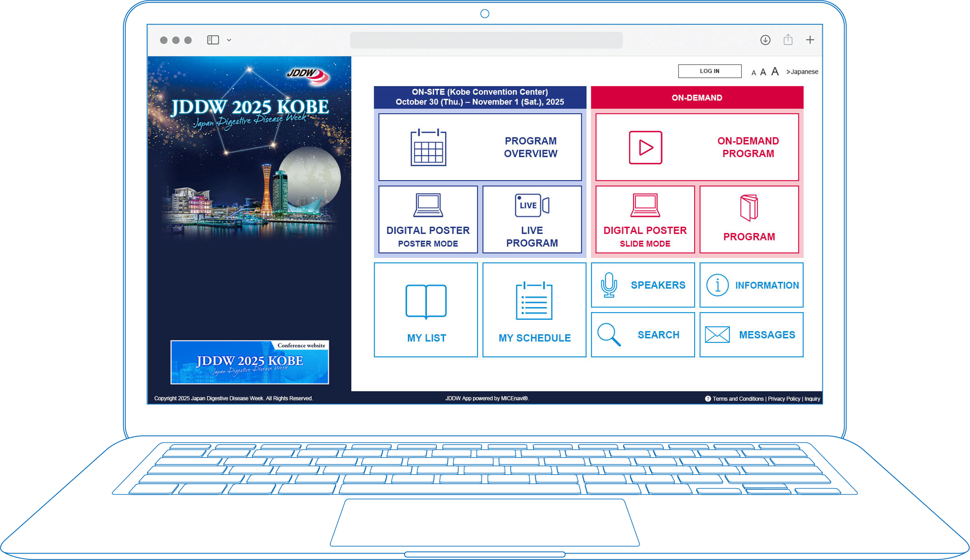Click the On-Demand Program play icon
Screen dimensions: 970x560
645,147
